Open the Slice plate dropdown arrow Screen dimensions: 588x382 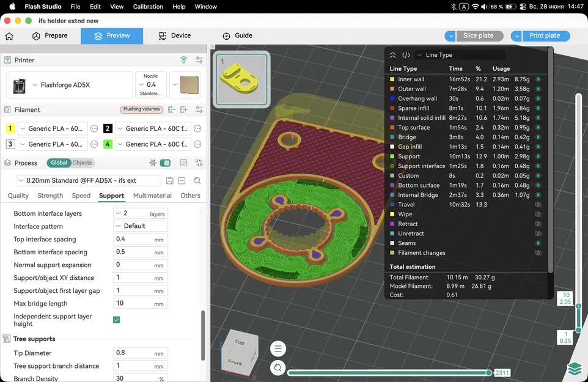450,36
